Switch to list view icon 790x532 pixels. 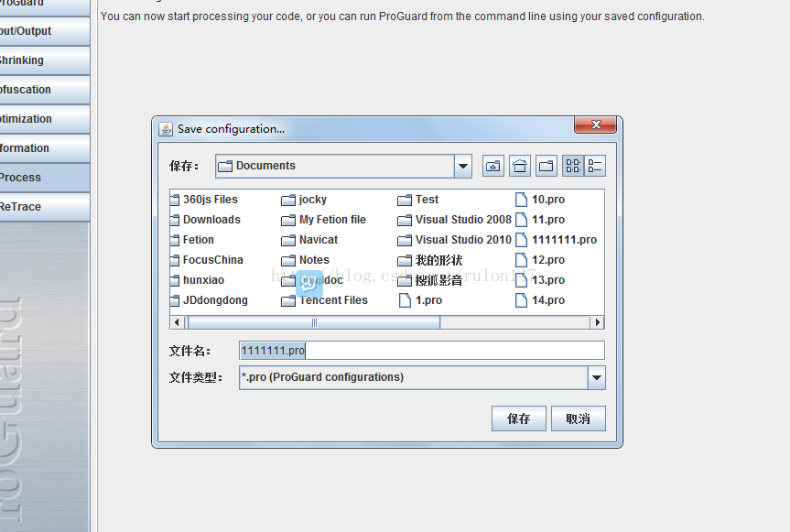click(573, 166)
